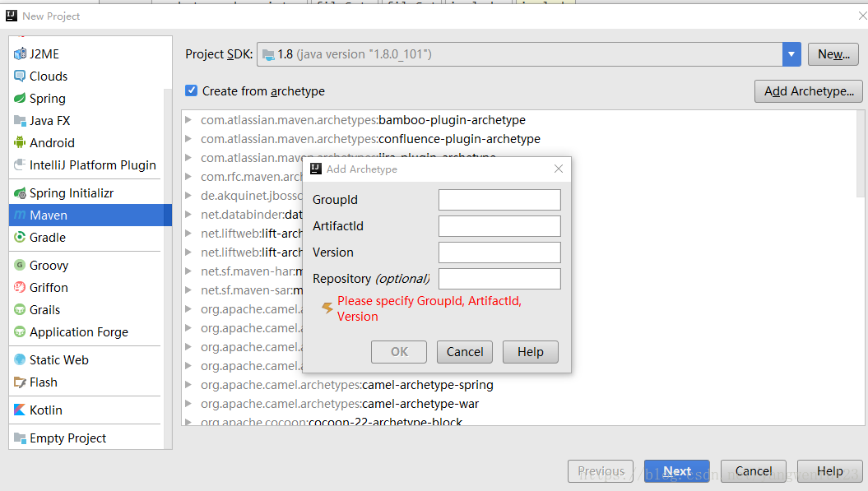868x491 pixels.
Task: Click OK in Add Archetype dialog
Action: tap(398, 352)
